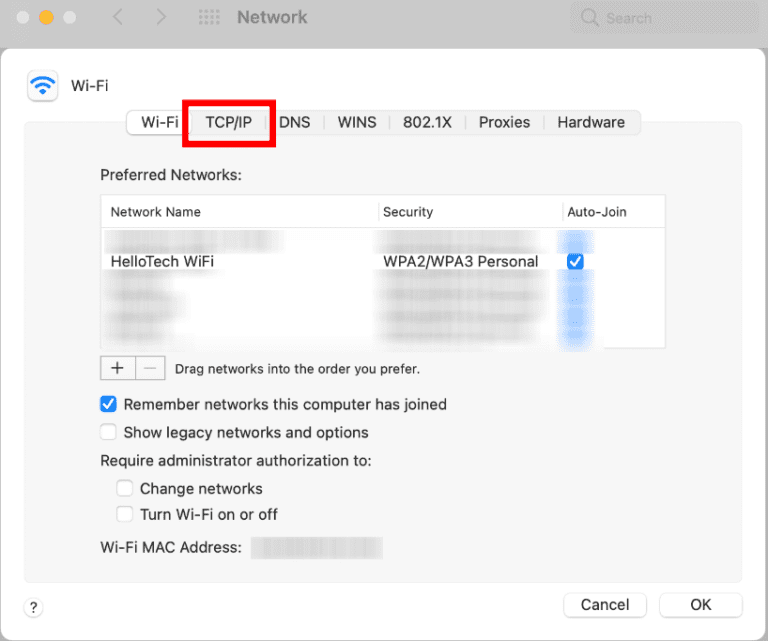Click WPA2/WPA3 Personal security cell
768x641 pixels.
[460, 261]
